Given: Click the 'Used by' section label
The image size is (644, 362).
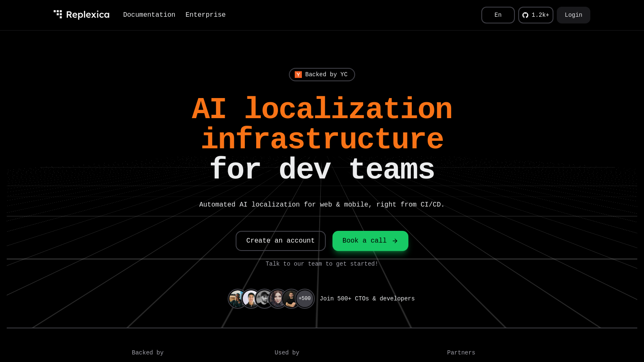Looking at the screenshot, I should 287,353.
